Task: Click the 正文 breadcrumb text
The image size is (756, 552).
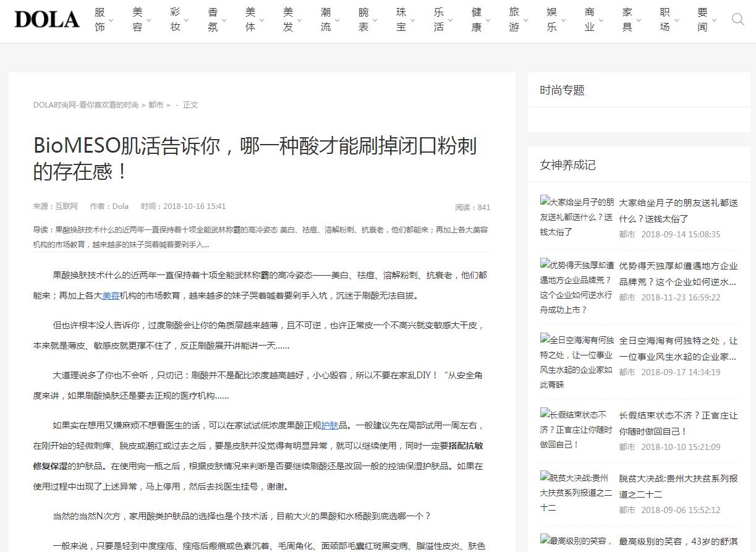Action: (x=190, y=105)
